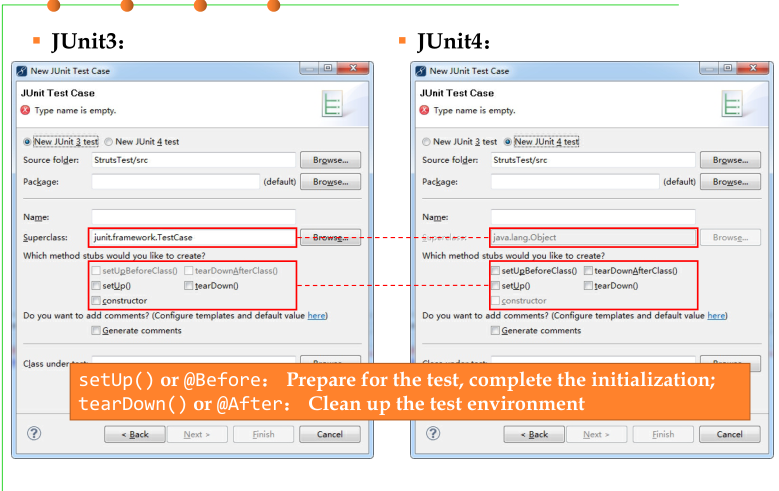Viewport: 779px width, 491px height.
Task: Click red error icon in left dialog
Action: click(x=25, y=110)
